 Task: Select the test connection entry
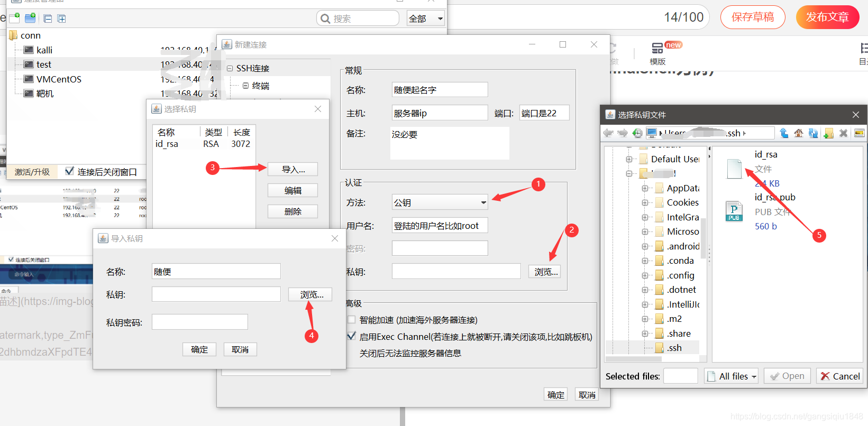tap(44, 64)
